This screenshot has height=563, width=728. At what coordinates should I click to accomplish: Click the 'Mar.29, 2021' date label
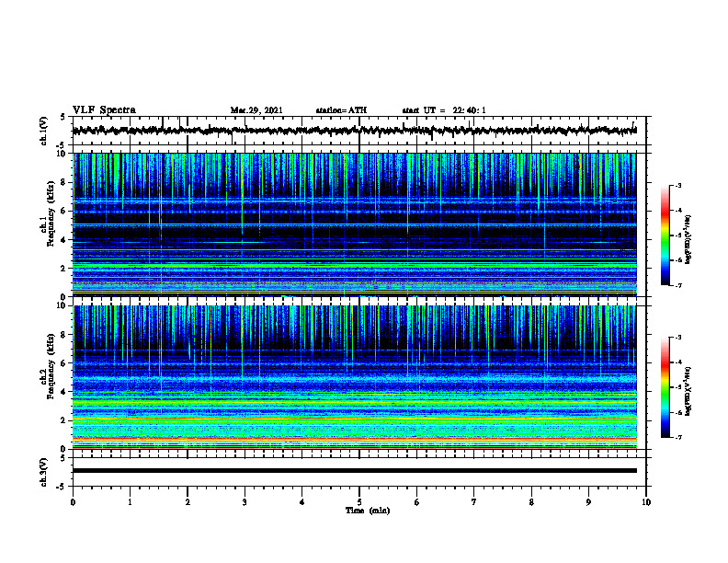click(256, 110)
